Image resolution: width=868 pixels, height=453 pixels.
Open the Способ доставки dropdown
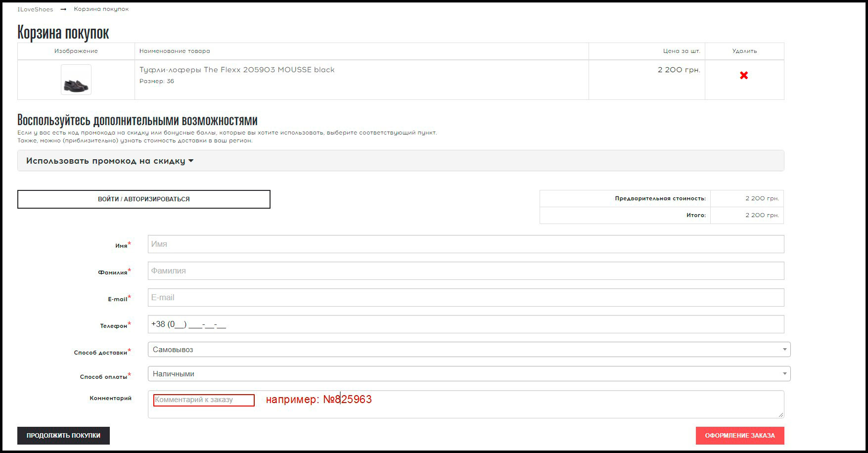[x=469, y=350]
